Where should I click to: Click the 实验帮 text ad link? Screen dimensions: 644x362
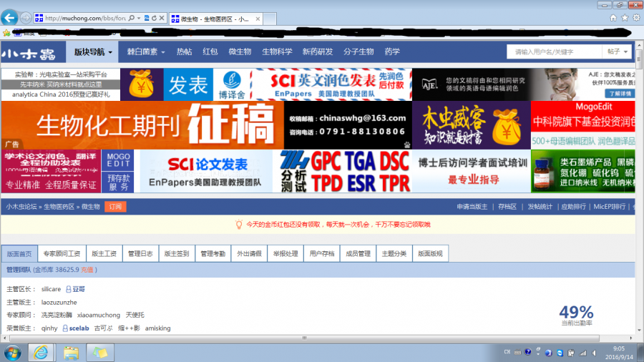point(61,74)
